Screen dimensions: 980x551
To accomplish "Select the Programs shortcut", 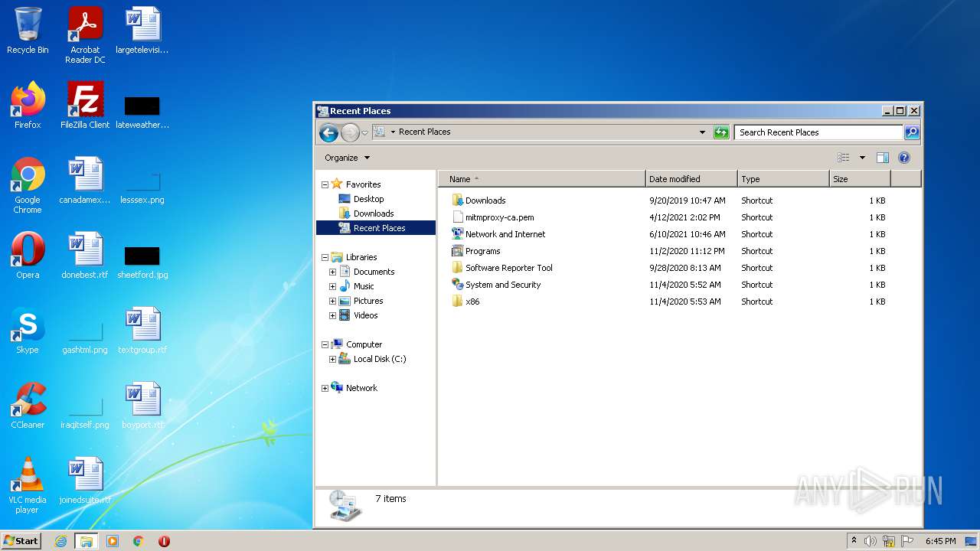I will [x=482, y=251].
